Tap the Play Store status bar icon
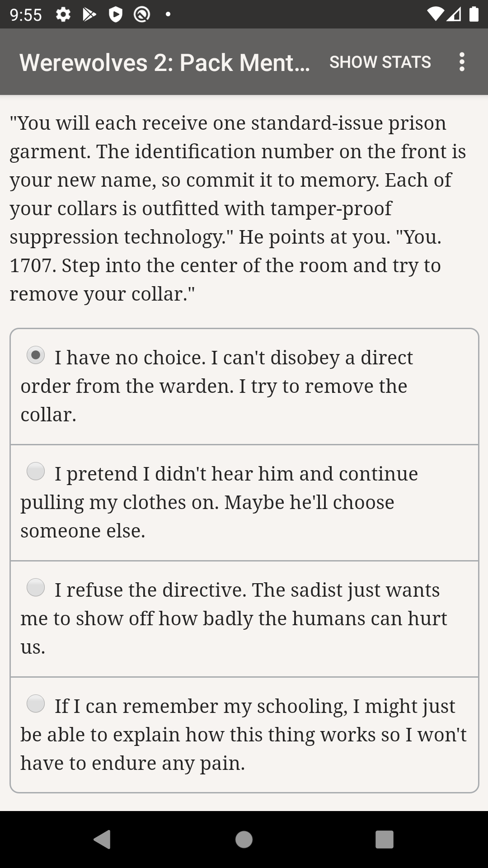Screen dimensions: 488x868 (x=89, y=15)
